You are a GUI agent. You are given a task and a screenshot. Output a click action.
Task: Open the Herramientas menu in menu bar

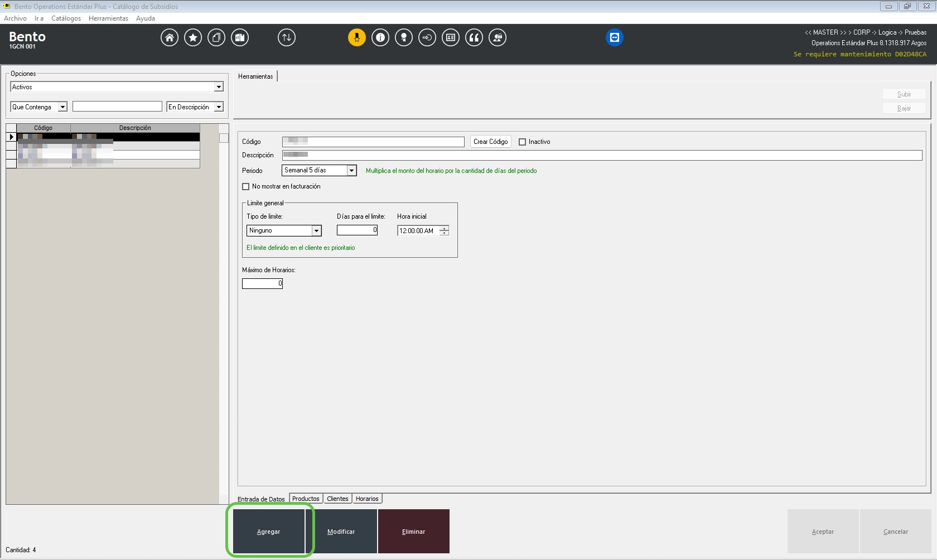(108, 18)
